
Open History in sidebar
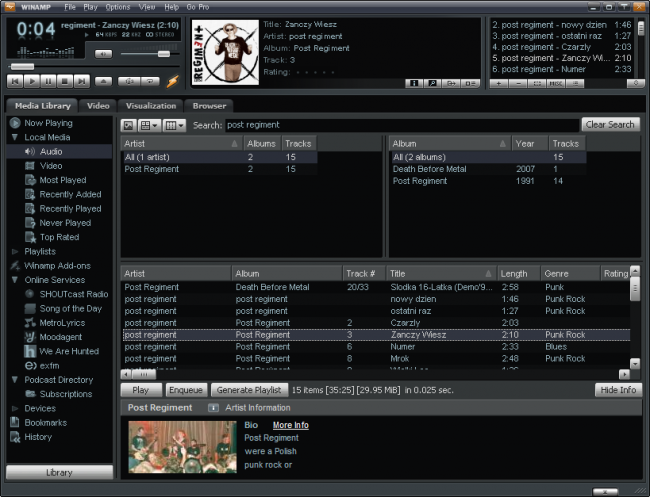pyautogui.click(x=38, y=437)
